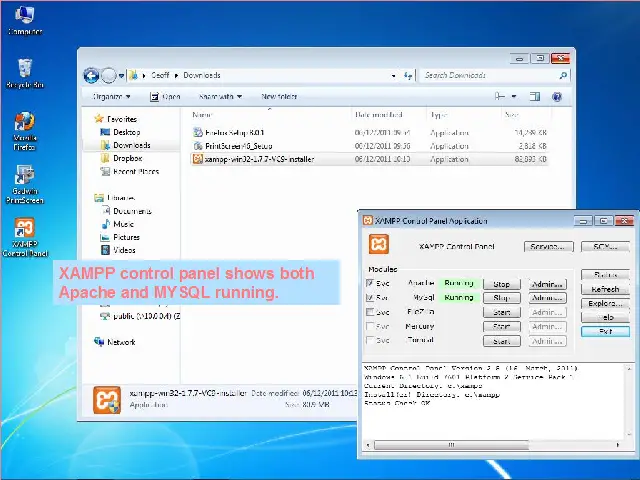Image resolution: width=640 pixels, height=480 pixels.
Task: Select the Mozilla Firefox desktop shortcut
Action: point(24,131)
